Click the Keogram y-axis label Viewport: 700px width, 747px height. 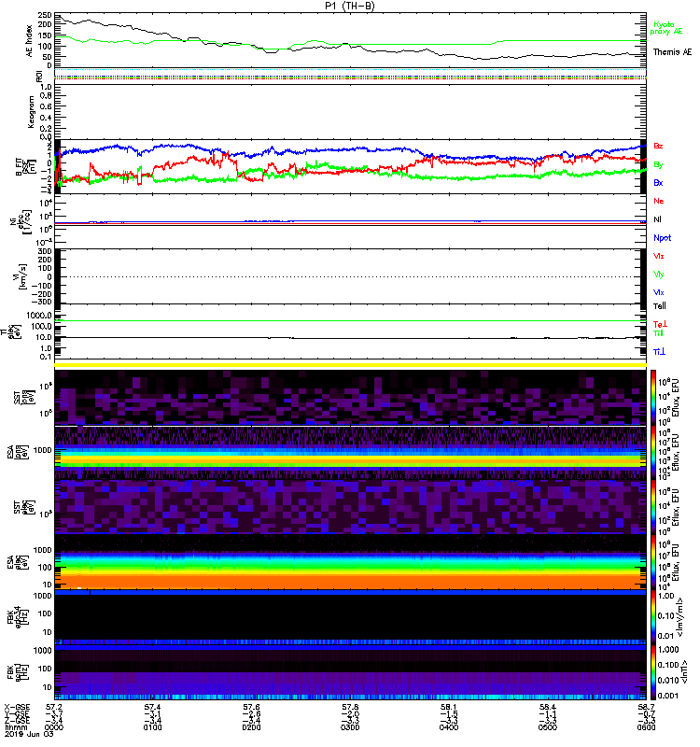pos(31,112)
